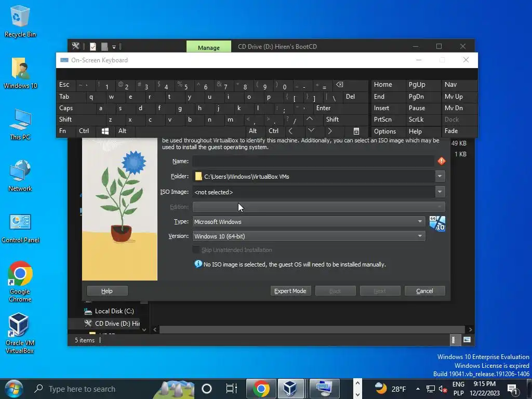The width and height of the screenshot is (532, 399).
Task: Click the left arrow key on keyboard
Action: pos(291,131)
